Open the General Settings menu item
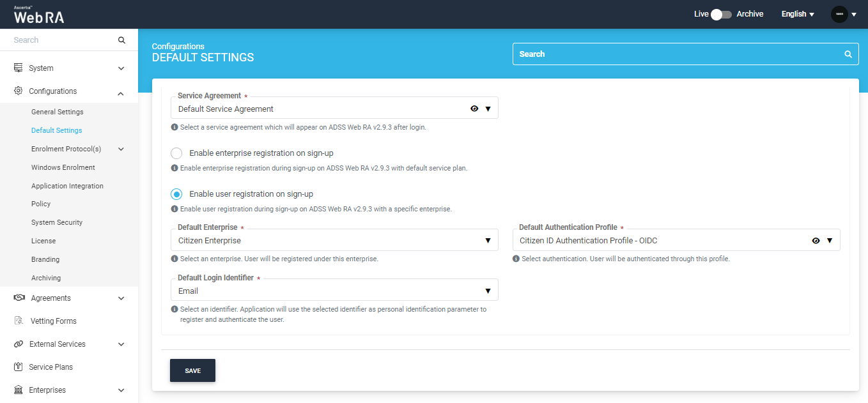The height and width of the screenshot is (403, 868). pyautogui.click(x=58, y=112)
